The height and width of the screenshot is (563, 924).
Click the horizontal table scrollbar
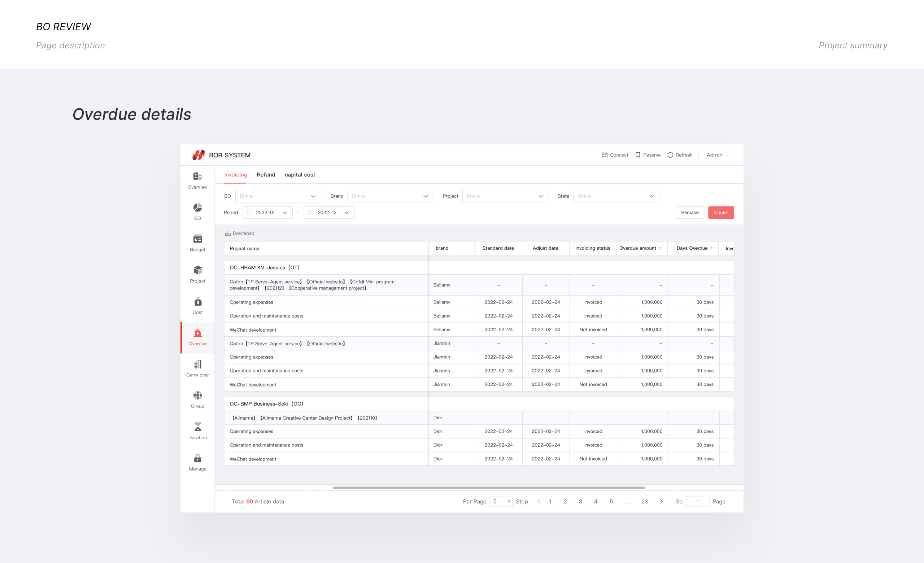point(489,488)
